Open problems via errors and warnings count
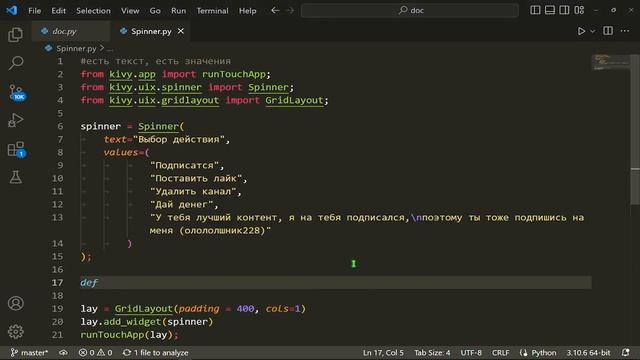640x360 pixels. 95,353
